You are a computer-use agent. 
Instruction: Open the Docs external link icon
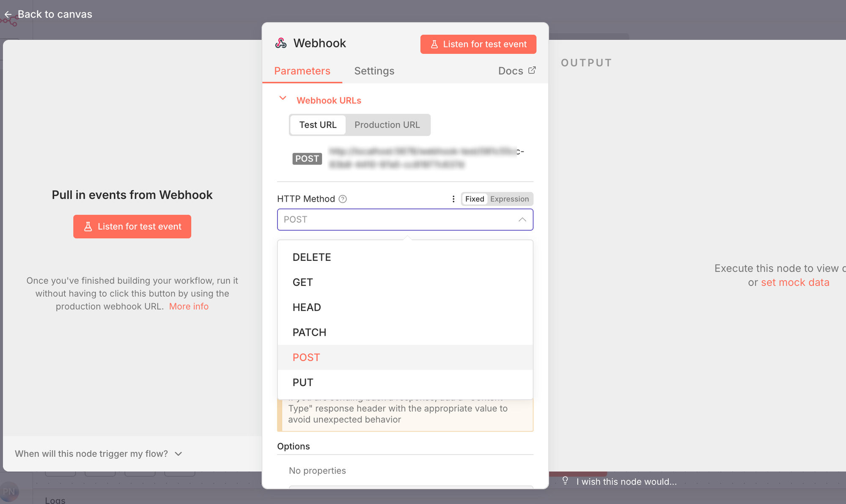coord(532,70)
